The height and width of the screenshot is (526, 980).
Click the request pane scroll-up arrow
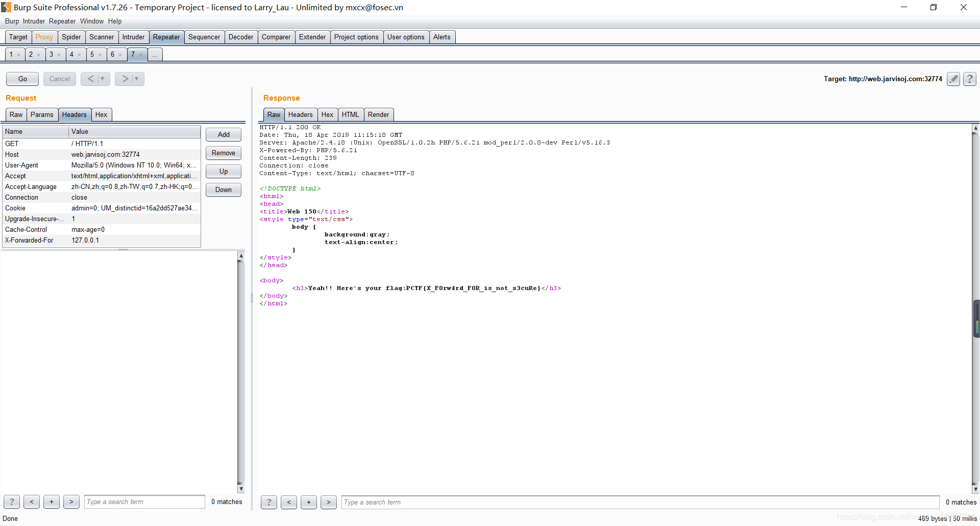click(x=241, y=255)
